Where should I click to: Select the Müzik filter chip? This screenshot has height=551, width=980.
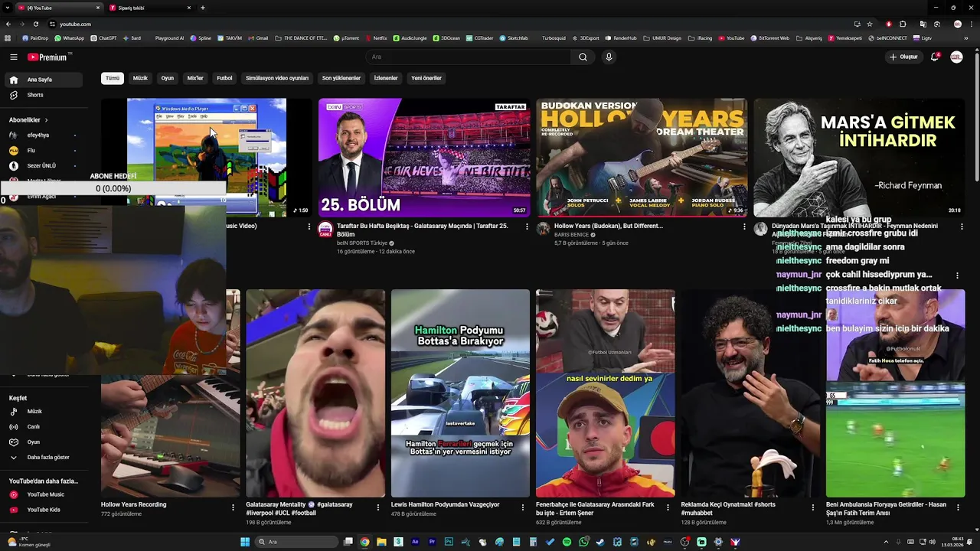tap(140, 78)
